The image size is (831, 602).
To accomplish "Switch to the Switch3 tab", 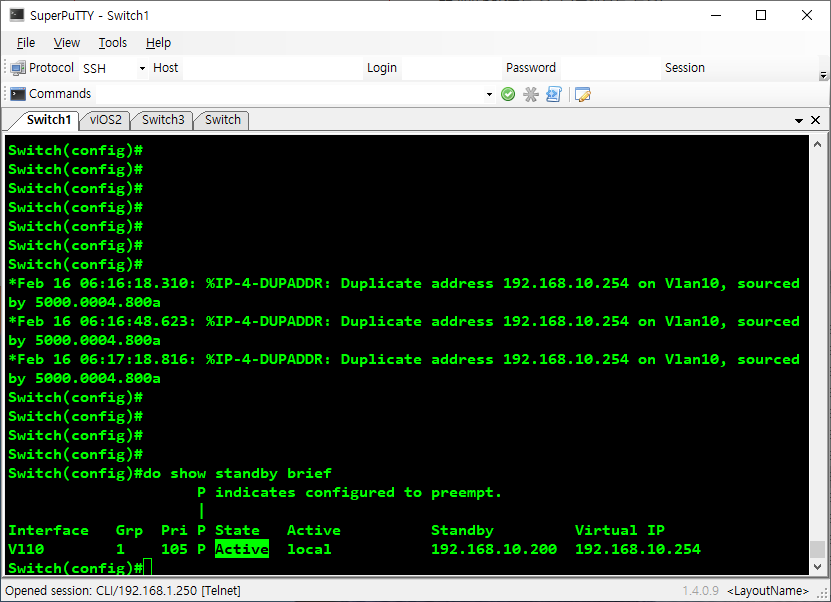I will click(x=163, y=120).
